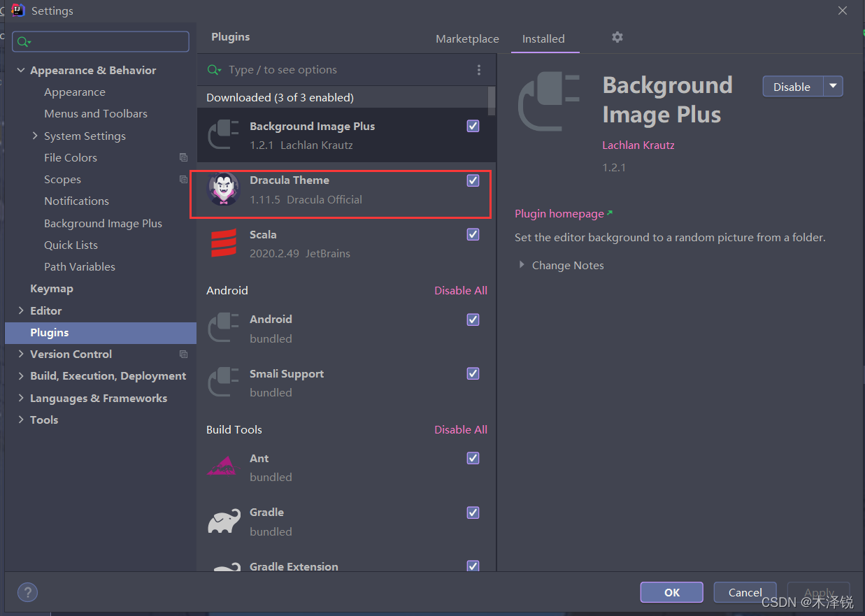Image resolution: width=865 pixels, height=616 pixels.
Task: Click the Version Control project-level icon
Action: tap(184, 354)
